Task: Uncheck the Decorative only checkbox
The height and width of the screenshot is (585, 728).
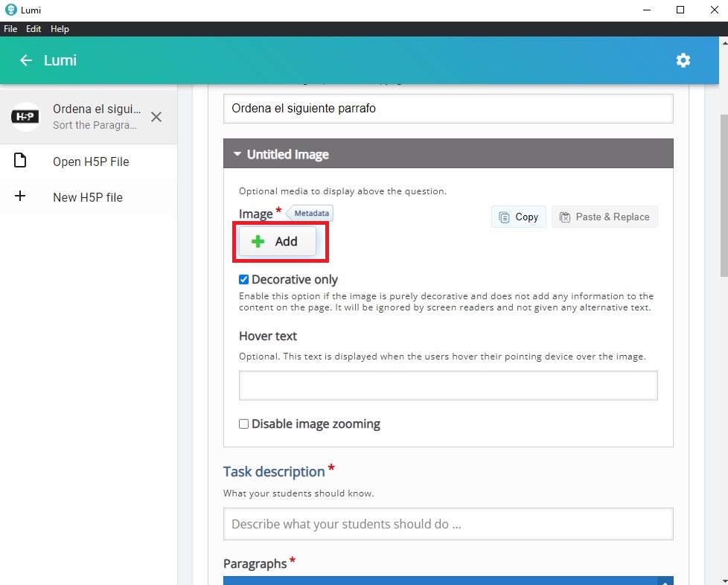Action: click(x=243, y=280)
